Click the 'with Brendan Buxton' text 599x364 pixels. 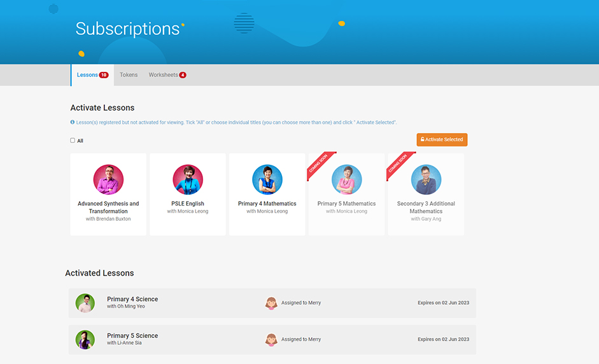(108, 219)
